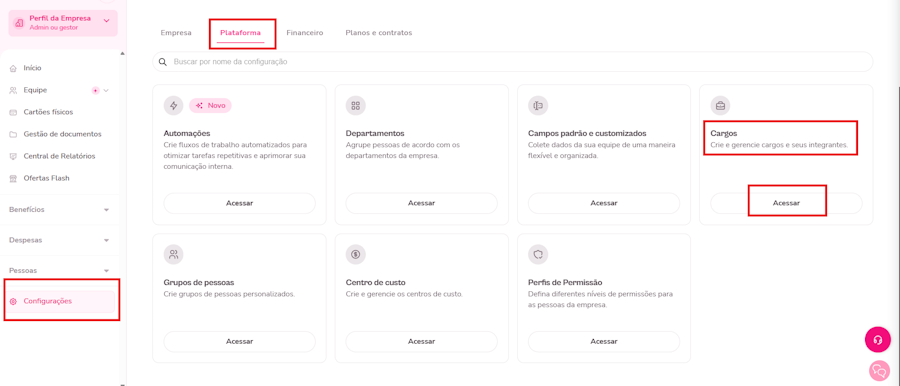Click the Campos padrão e customizados icon
The height and width of the screenshot is (386, 900).
point(538,106)
